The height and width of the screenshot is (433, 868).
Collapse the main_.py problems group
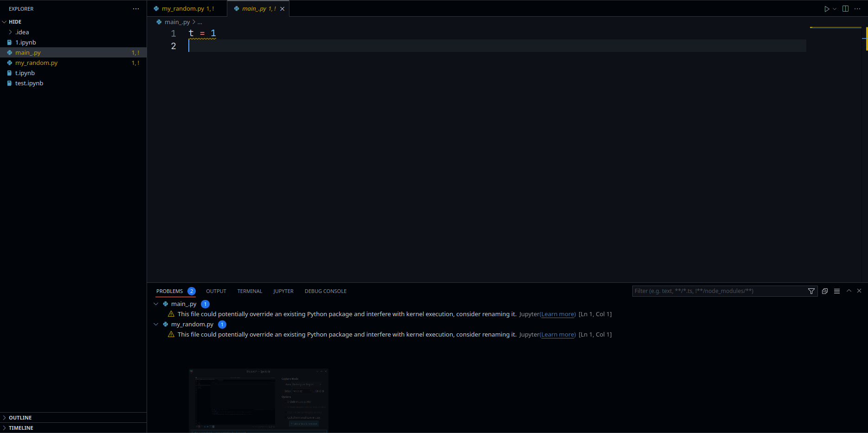point(156,304)
